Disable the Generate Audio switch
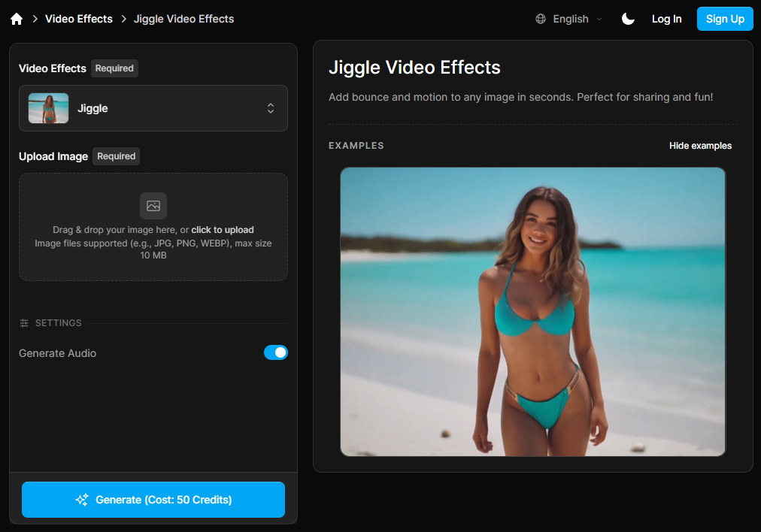This screenshot has height=532, width=761. click(275, 352)
